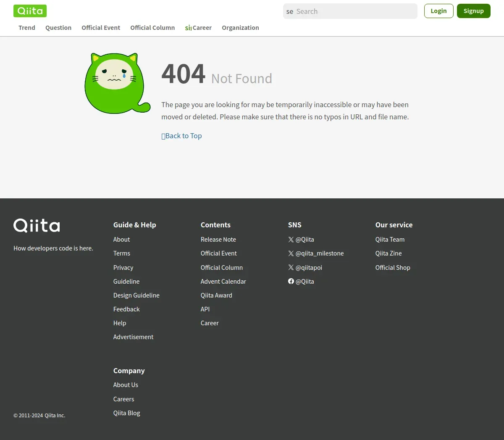Image resolution: width=504 pixels, height=440 pixels.
Task: Open the Terms link
Action: tap(122, 253)
